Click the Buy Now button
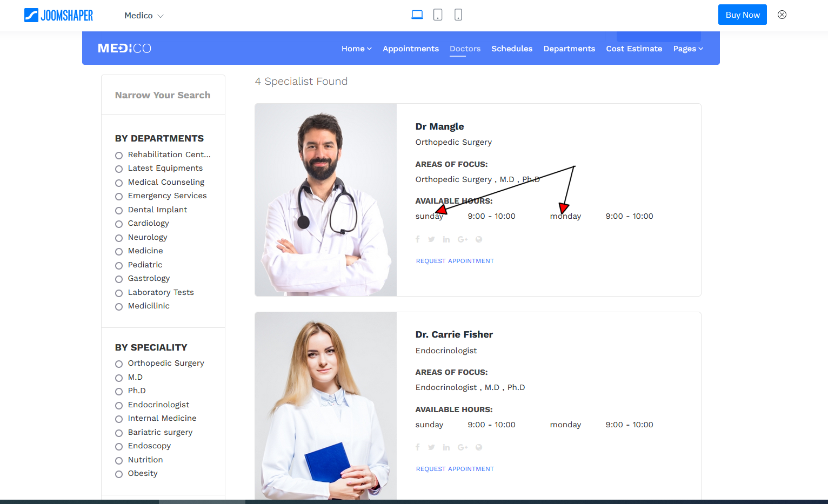Image resolution: width=828 pixels, height=504 pixels. click(742, 15)
